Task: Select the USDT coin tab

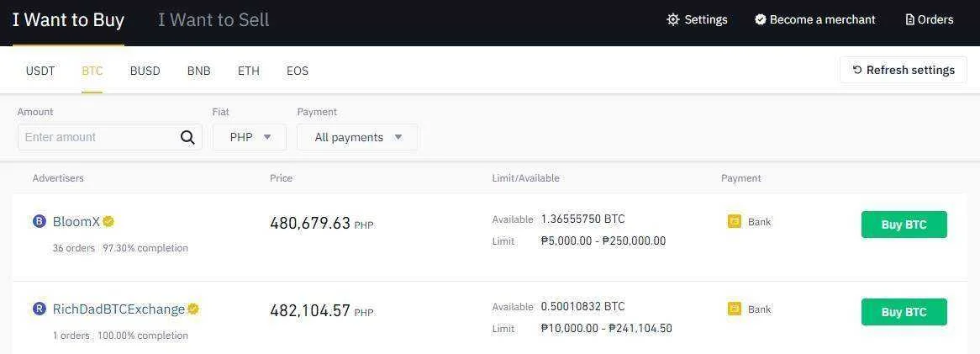Action: coord(40,71)
